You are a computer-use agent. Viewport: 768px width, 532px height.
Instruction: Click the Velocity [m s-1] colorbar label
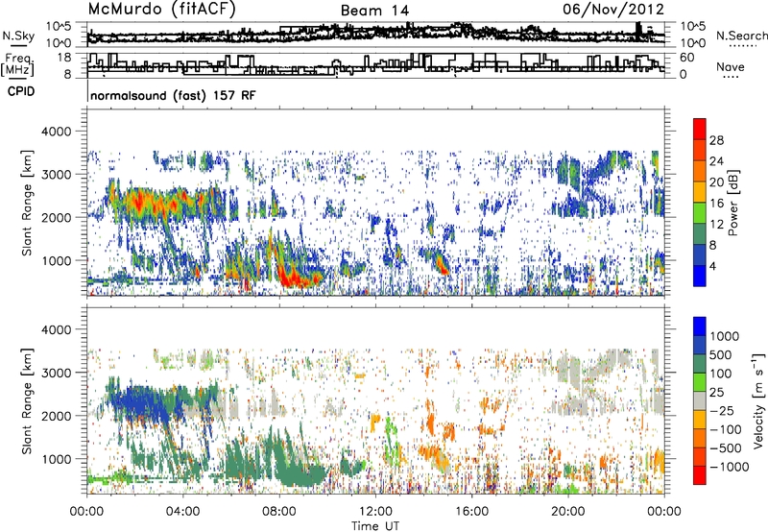pos(759,400)
